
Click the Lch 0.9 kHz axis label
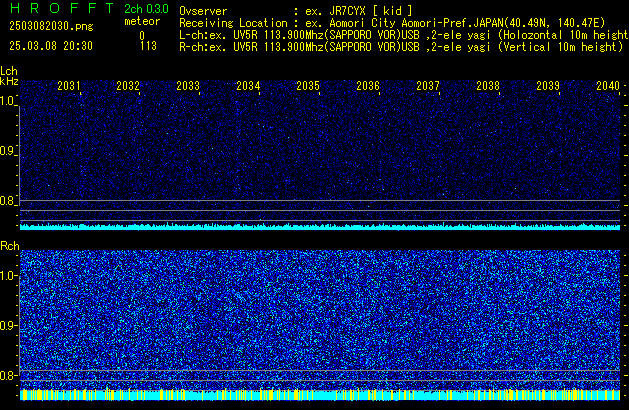click(8, 151)
